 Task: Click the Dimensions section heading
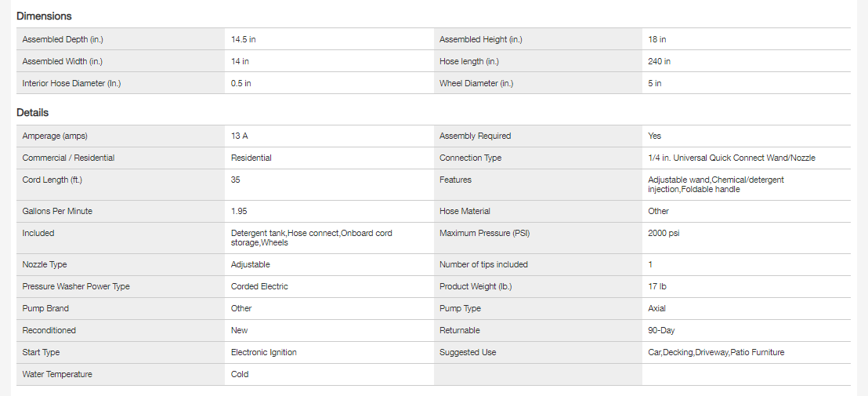coord(44,16)
